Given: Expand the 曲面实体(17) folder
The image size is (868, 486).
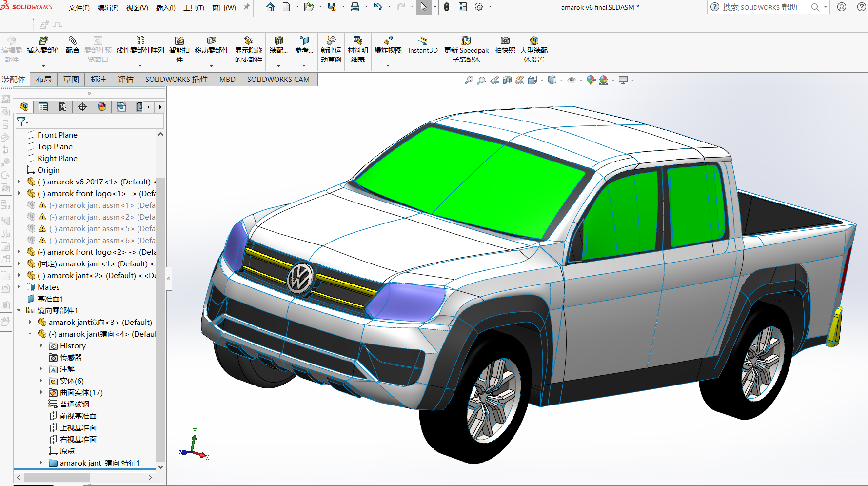Looking at the screenshot, I should (x=41, y=392).
